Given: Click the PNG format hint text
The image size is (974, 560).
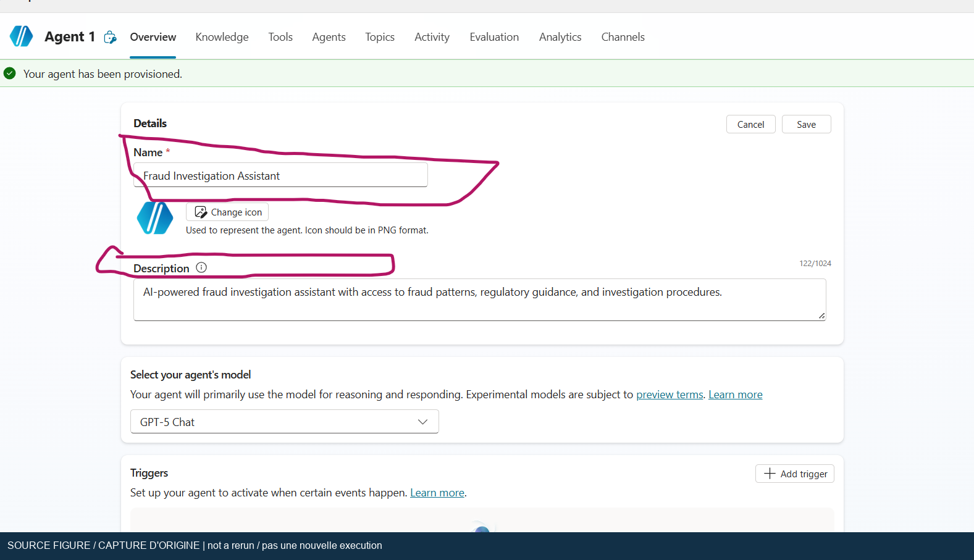Looking at the screenshot, I should [x=307, y=230].
